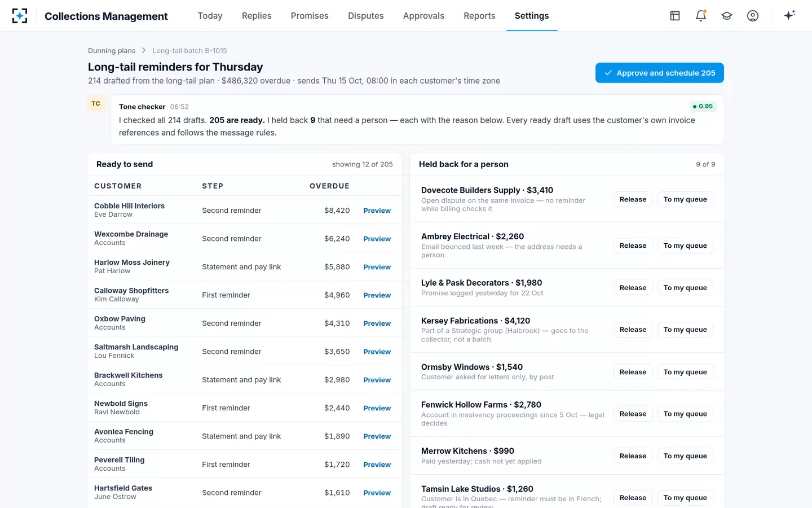Open the Approvals tab
The image size is (812, 508).
[x=423, y=16]
